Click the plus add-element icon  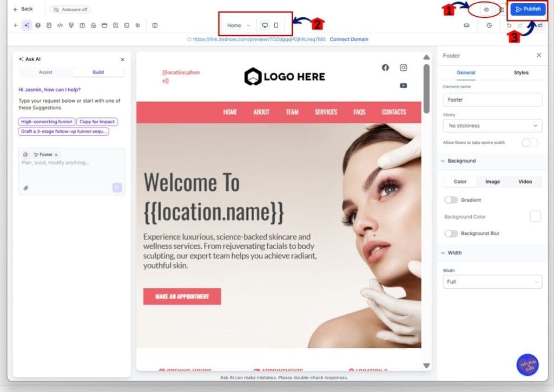16,25
